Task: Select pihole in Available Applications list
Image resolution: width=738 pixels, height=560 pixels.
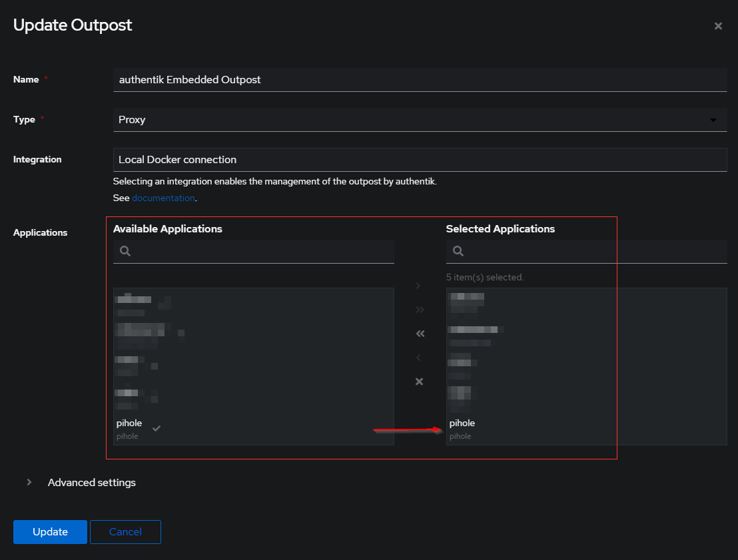Action: (254, 429)
